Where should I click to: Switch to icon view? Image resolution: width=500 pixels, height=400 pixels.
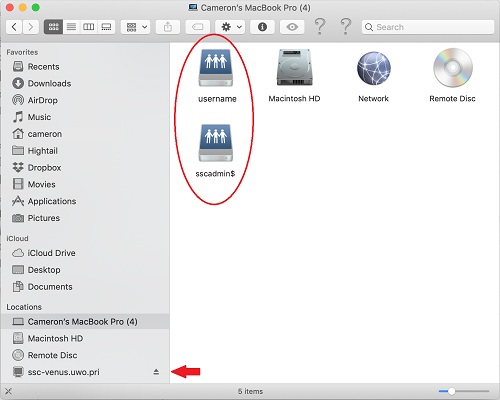[x=53, y=27]
